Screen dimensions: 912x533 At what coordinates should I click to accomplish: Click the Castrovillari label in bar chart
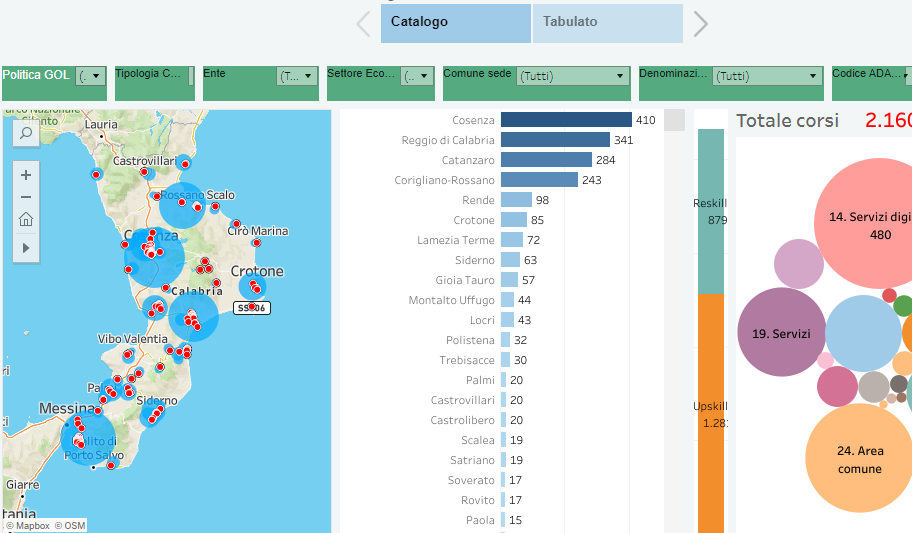(x=462, y=400)
